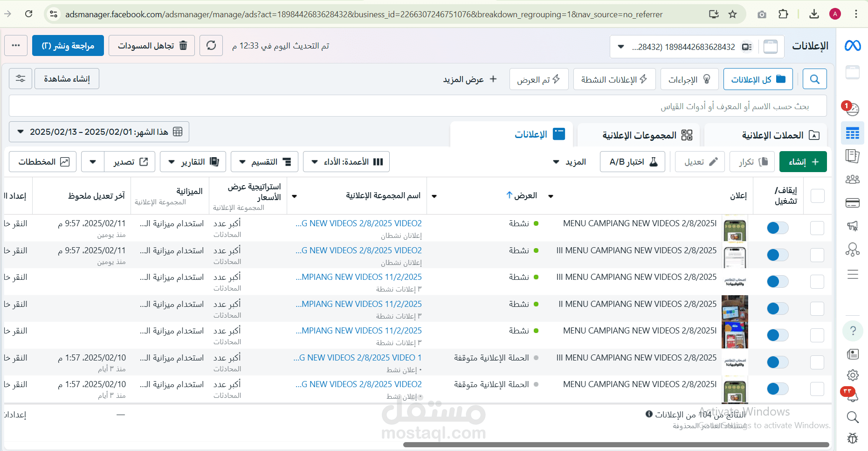Open the three-dots more options button
Viewport: 868px width, 451px height.
16,45
